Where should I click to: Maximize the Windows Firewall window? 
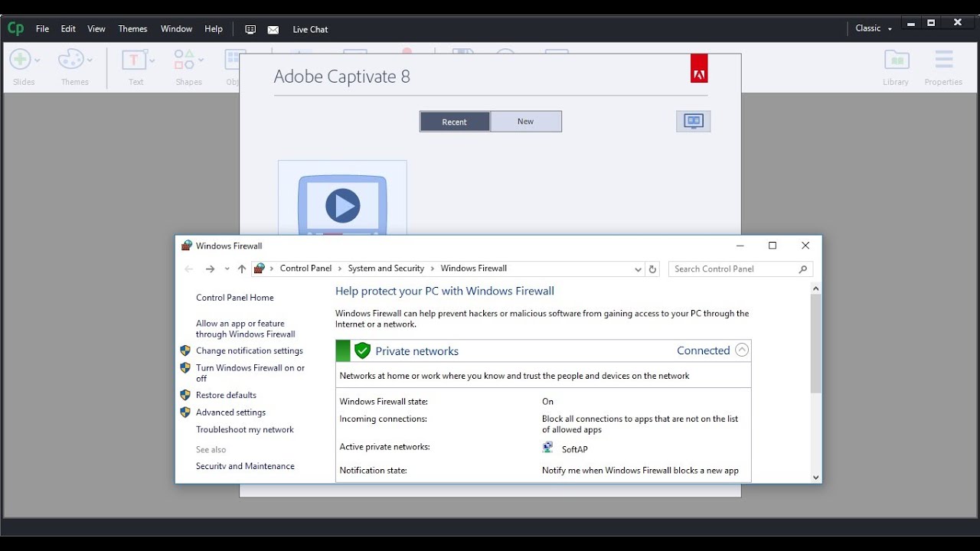(773, 246)
